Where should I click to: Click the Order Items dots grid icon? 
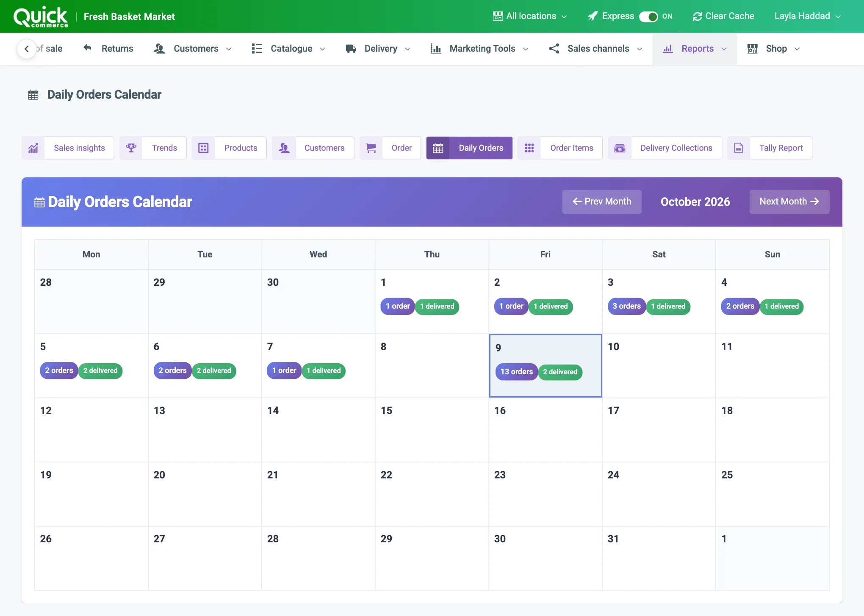click(x=529, y=148)
